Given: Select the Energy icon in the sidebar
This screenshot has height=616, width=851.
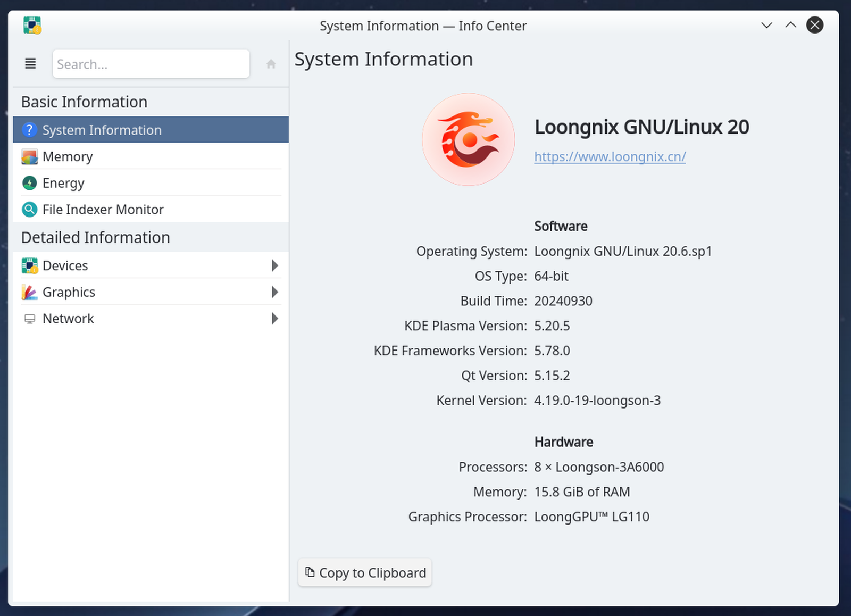Looking at the screenshot, I should coord(29,182).
